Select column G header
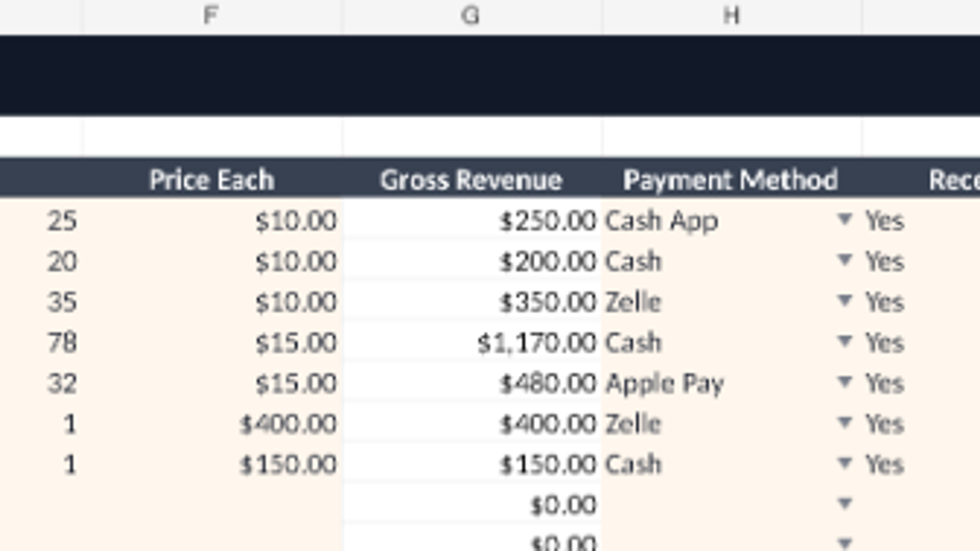 pos(472,16)
